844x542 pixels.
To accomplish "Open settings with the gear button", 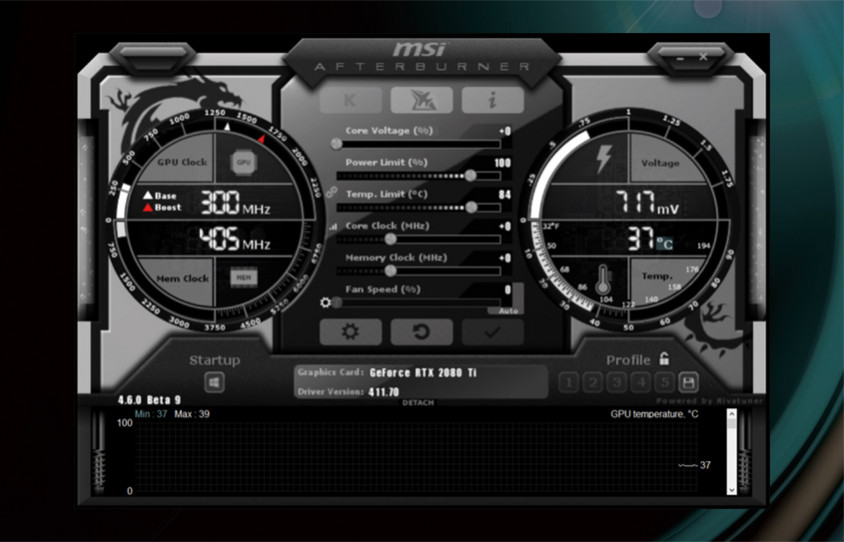I will [x=350, y=332].
